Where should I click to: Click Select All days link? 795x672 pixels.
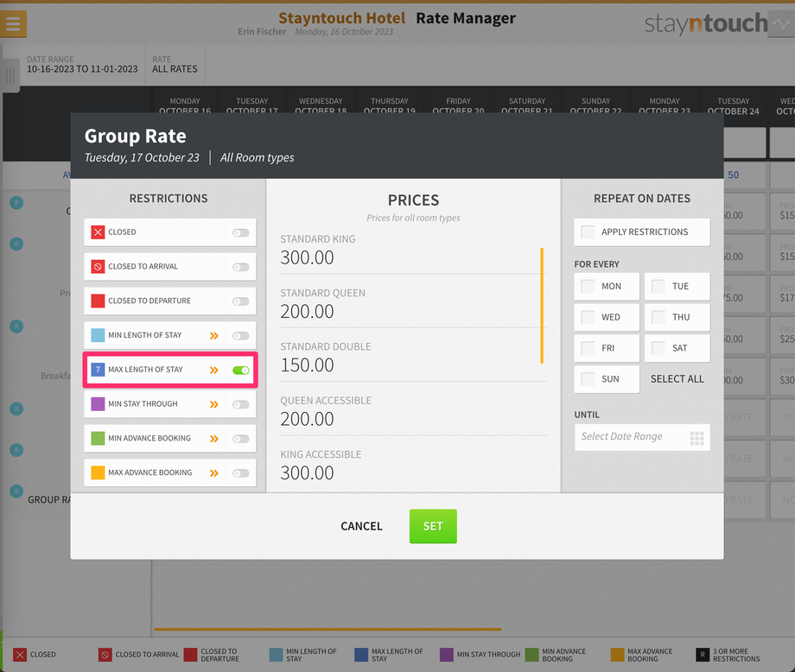tap(677, 379)
